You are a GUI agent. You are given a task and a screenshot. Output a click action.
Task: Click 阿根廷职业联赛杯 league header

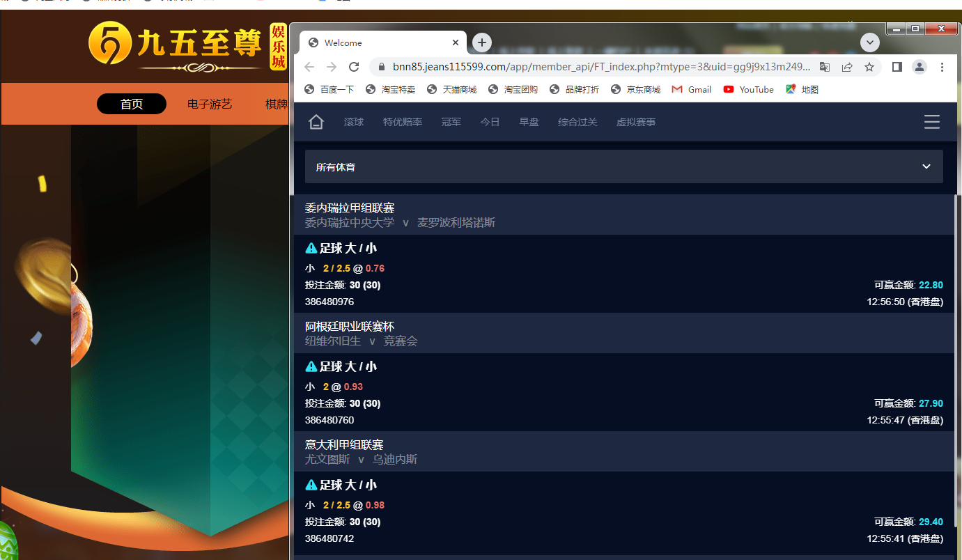point(350,326)
